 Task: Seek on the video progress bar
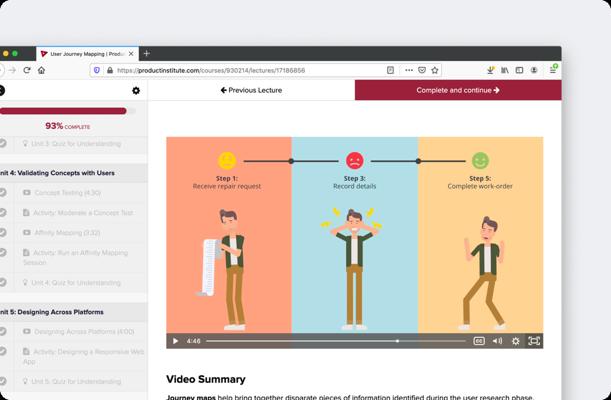pyautogui.click(x=336, y=341)
